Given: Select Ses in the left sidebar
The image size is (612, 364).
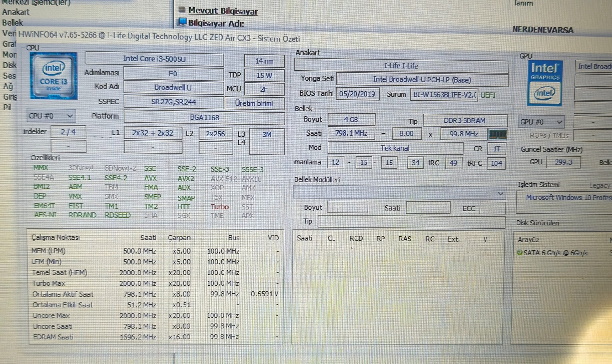Looking at the screenshot, I should [x=9, y=76].
